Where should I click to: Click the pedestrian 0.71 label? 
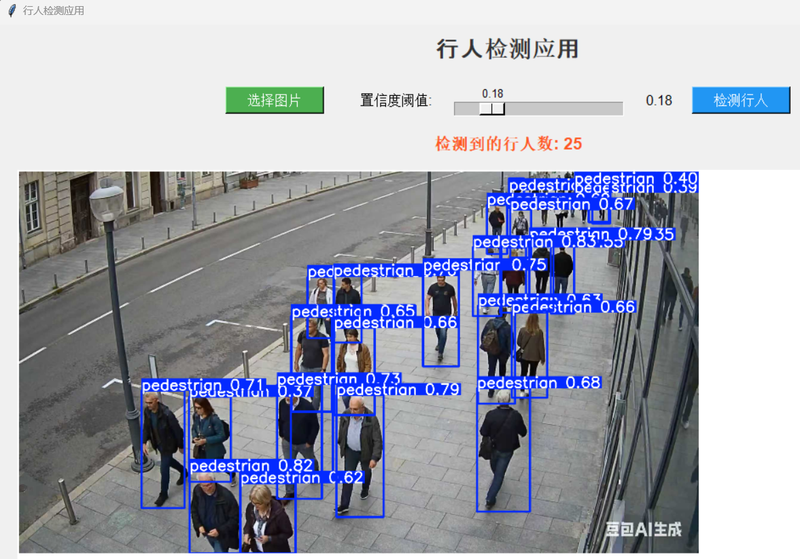coord(204,385)
